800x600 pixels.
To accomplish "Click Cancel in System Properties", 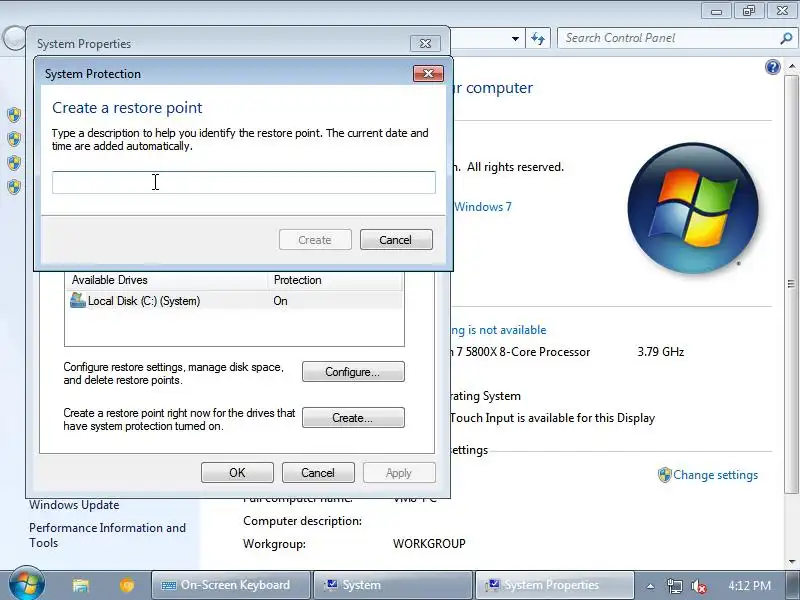I will coord(318,472).
